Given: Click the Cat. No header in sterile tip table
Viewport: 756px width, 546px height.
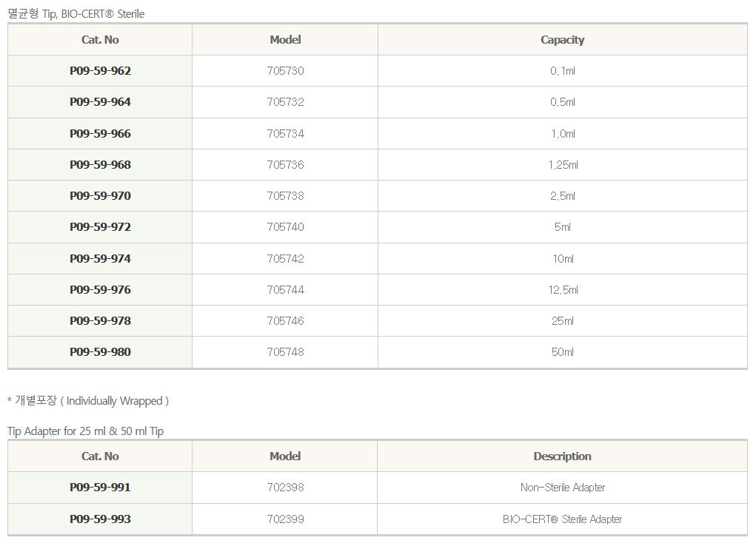Looking at the screenshot, I should point(100,40).
